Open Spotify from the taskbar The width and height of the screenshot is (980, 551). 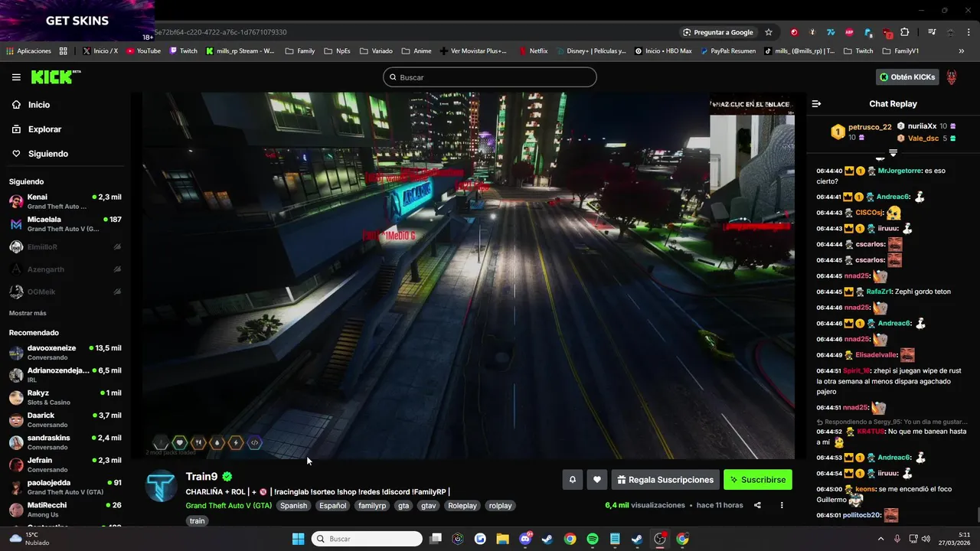pyautogui.click(x=593, y=539)
